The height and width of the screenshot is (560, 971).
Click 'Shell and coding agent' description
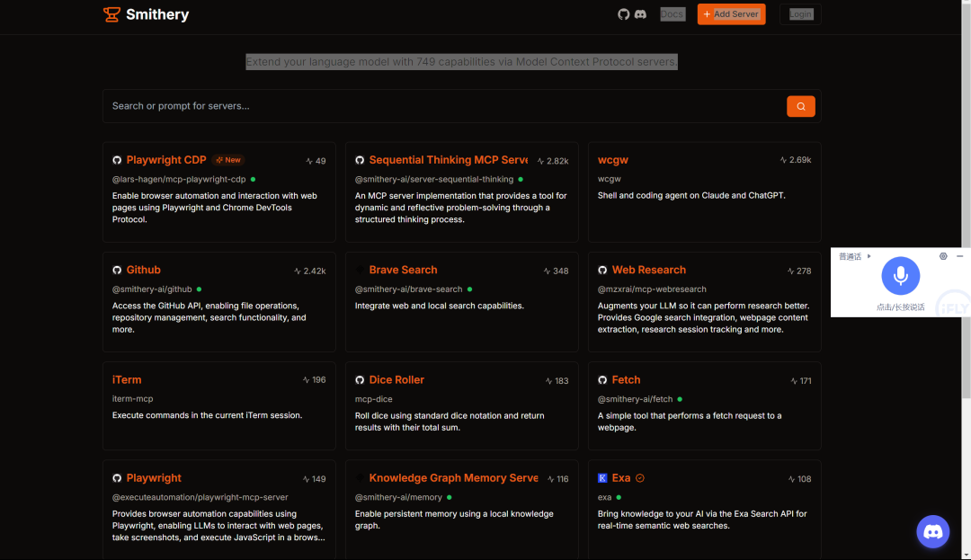pyautogui.click(x=691, y=196)
